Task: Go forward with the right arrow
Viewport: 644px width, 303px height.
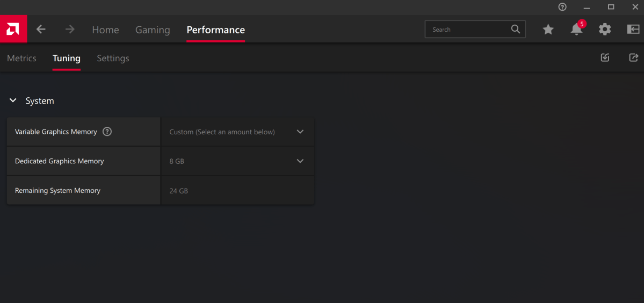Action: [70, 29]
